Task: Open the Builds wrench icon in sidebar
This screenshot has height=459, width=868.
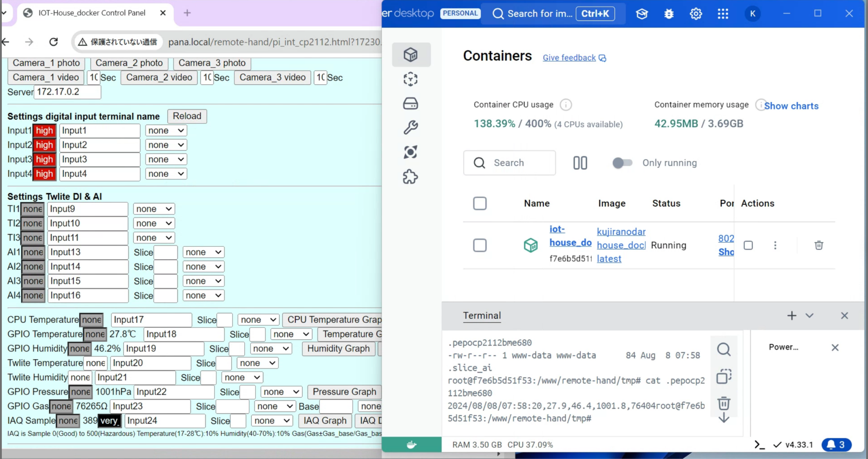Action: point(410,127)
